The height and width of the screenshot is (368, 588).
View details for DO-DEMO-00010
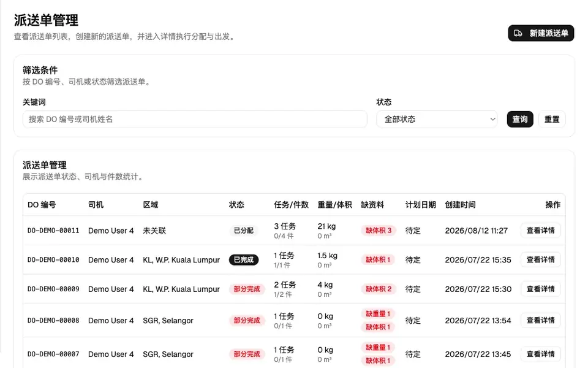[540, 260]
